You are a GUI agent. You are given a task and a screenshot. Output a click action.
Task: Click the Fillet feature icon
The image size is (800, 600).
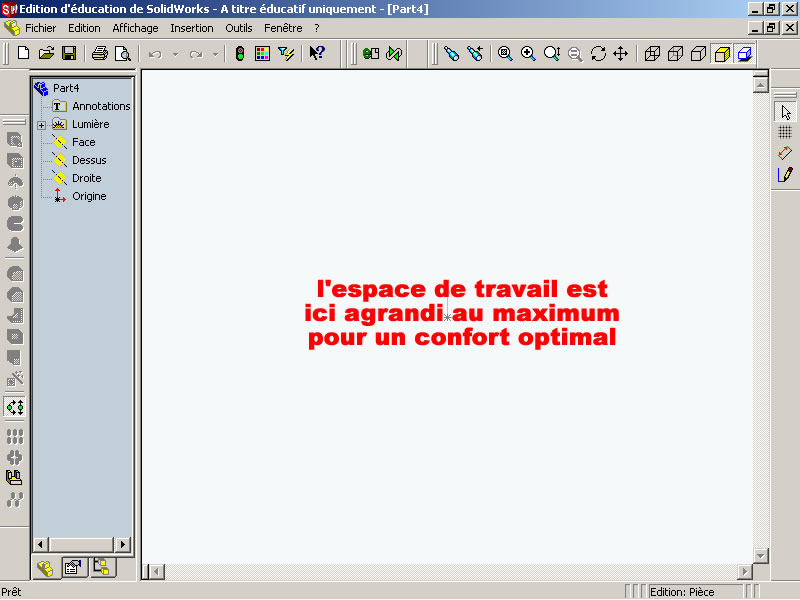click(15, 274)
